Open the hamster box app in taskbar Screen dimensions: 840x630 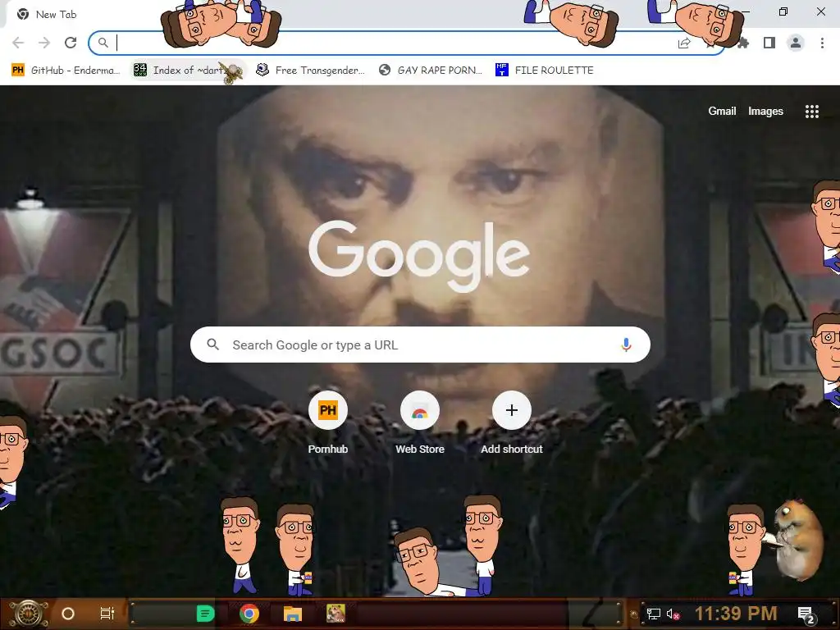coord(336,614)
